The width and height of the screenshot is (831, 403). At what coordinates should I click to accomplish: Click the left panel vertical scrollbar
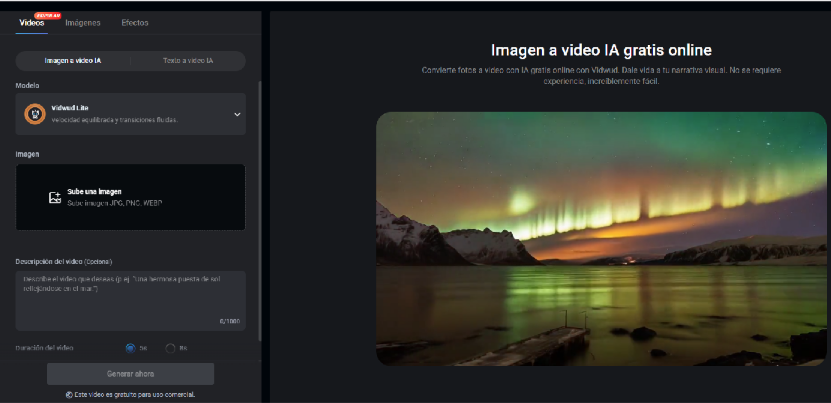(260, 200)
